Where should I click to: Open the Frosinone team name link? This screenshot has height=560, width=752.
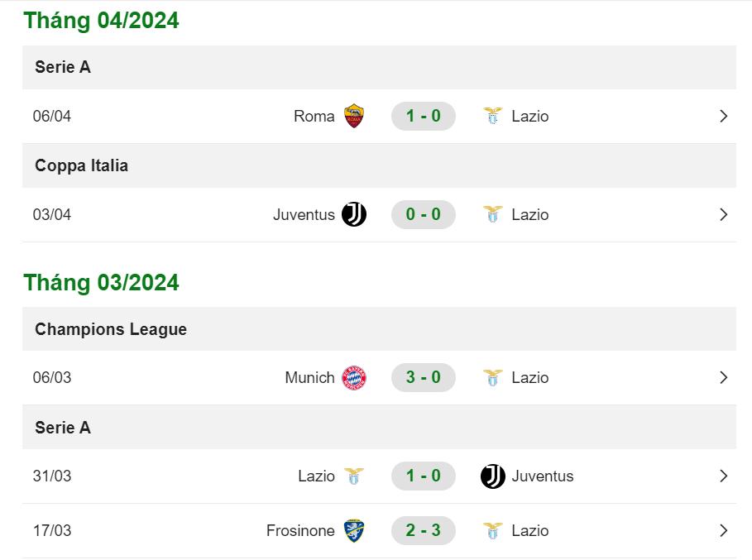pos(300,531)
